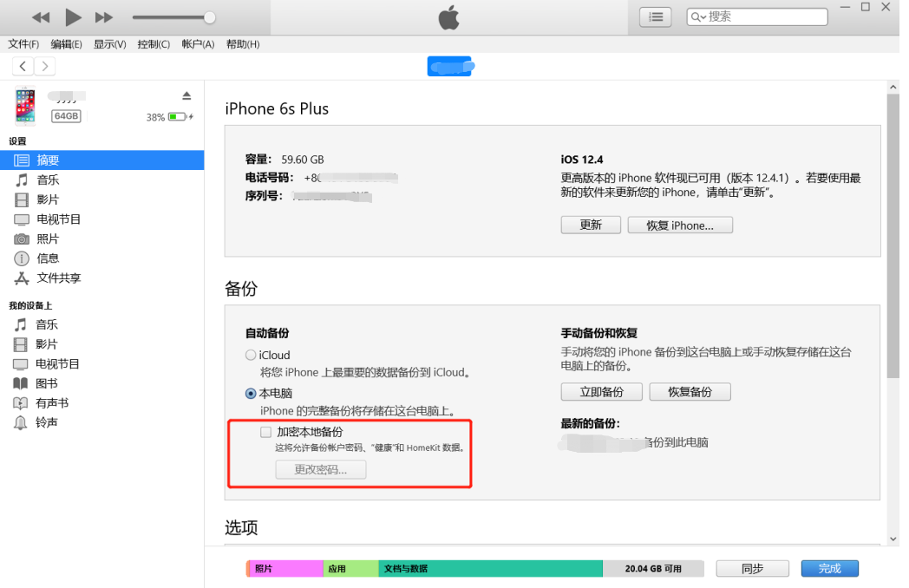Click the 更改密码... button
This screenshot has height=588, width=909.
pyautogui.click(x=321, y=470)
